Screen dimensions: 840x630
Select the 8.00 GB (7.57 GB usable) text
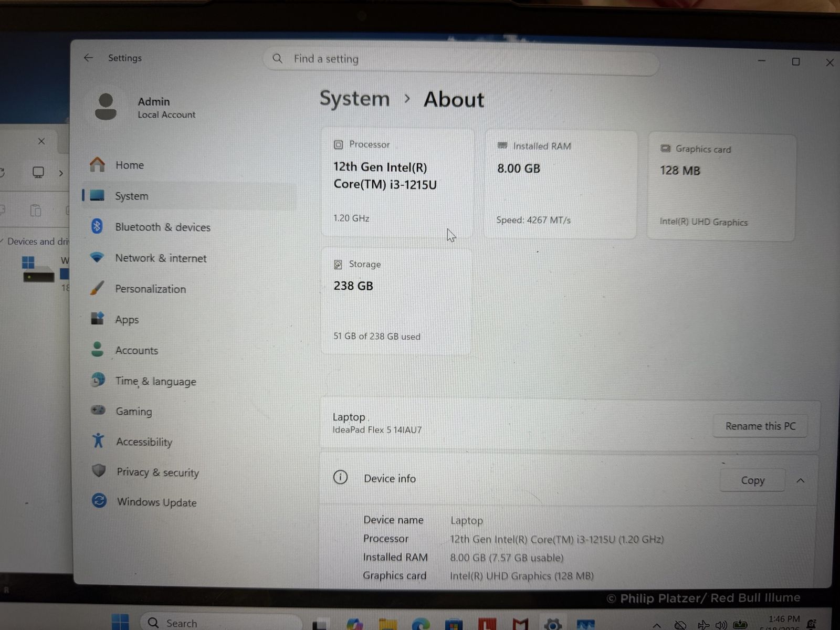coord(507,558)
